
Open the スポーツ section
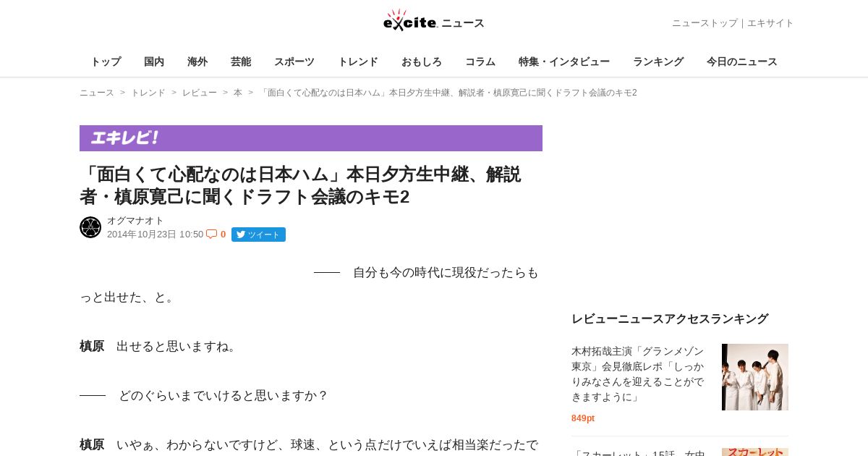(x=294, y=62)
